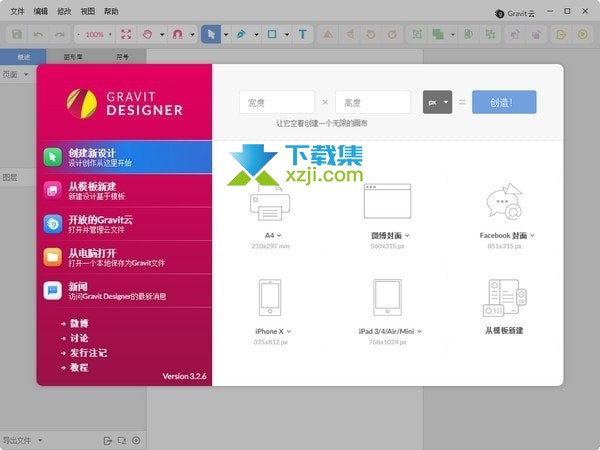Choose the 微博封面 browser preset thumbnail

(x=387, y=201)
